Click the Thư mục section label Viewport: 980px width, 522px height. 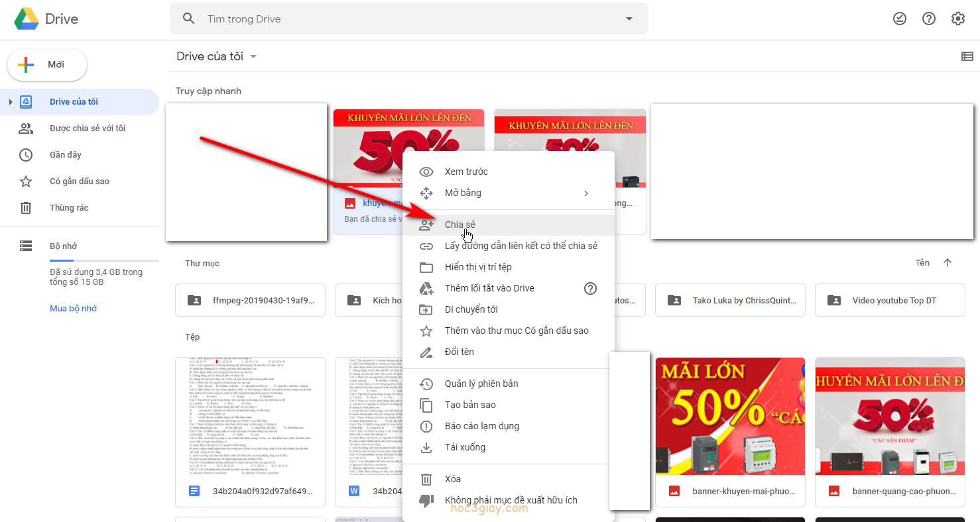point(202,263)
